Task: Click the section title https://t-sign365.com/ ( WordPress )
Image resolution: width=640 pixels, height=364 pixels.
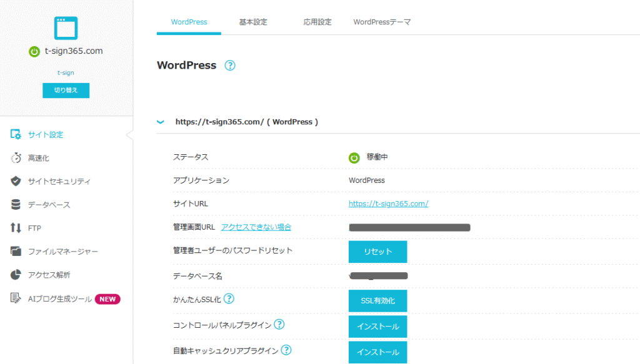Action: (x=246, y=122)
